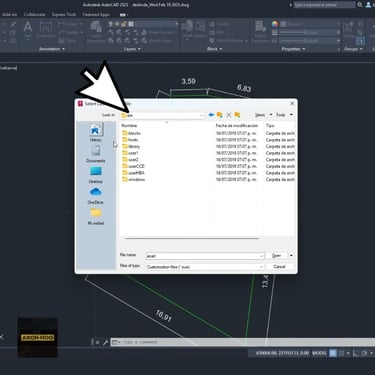
Task: Open the Express Tools ribbon tab
Action: click(x=64, y=15)
